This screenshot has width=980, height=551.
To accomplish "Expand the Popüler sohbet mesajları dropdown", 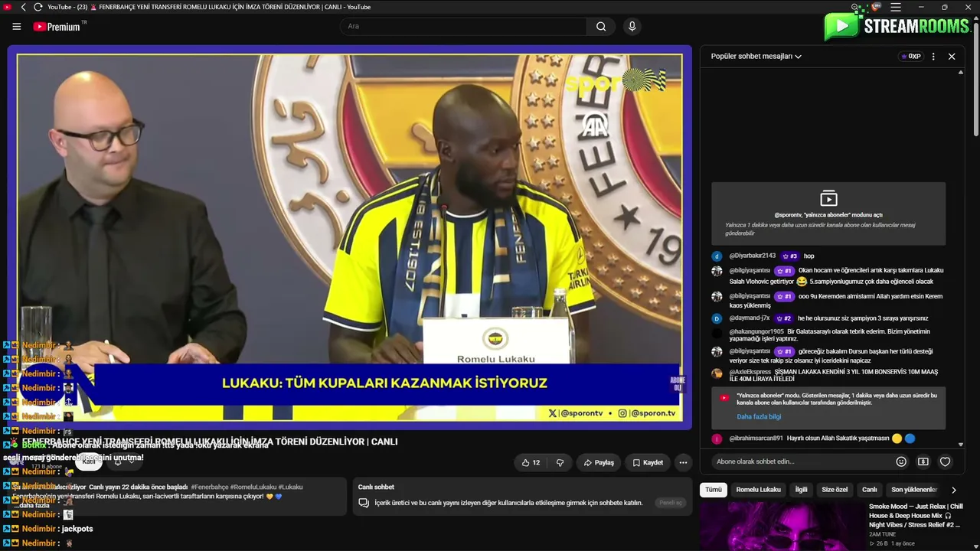I will point(756,56).
